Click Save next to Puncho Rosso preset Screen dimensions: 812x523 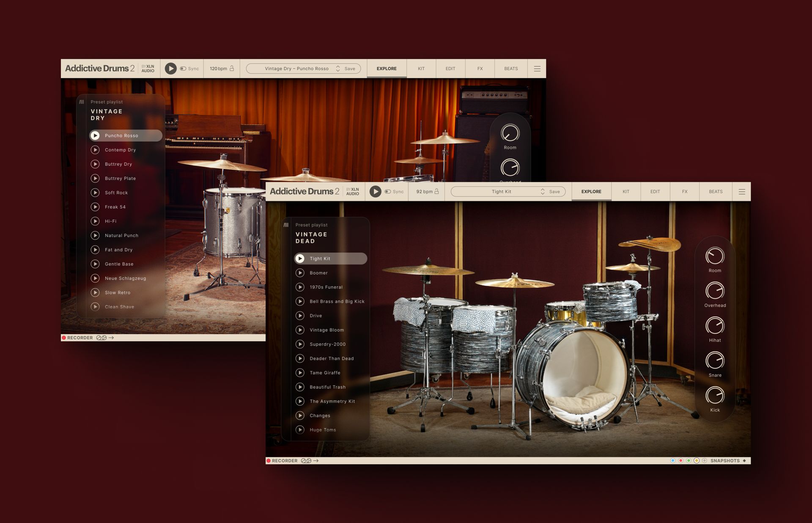350,69
